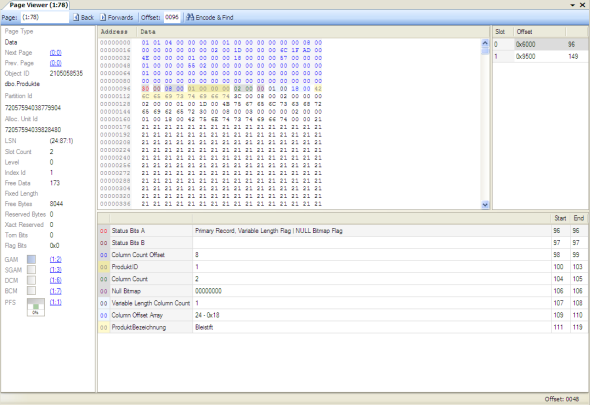This screenshot has height=405, width=590.
Task: Click the red color marker of Status Bits A
Action: (x=103, y=231)
